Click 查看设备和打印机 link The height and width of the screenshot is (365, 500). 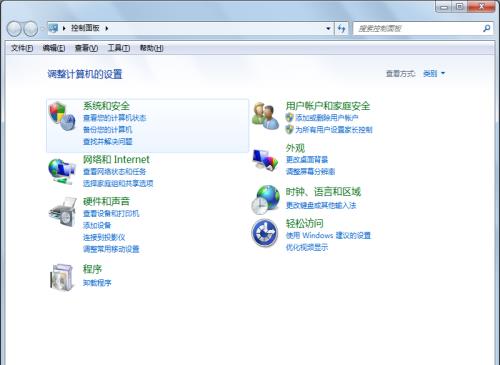(x=111, y=214)
